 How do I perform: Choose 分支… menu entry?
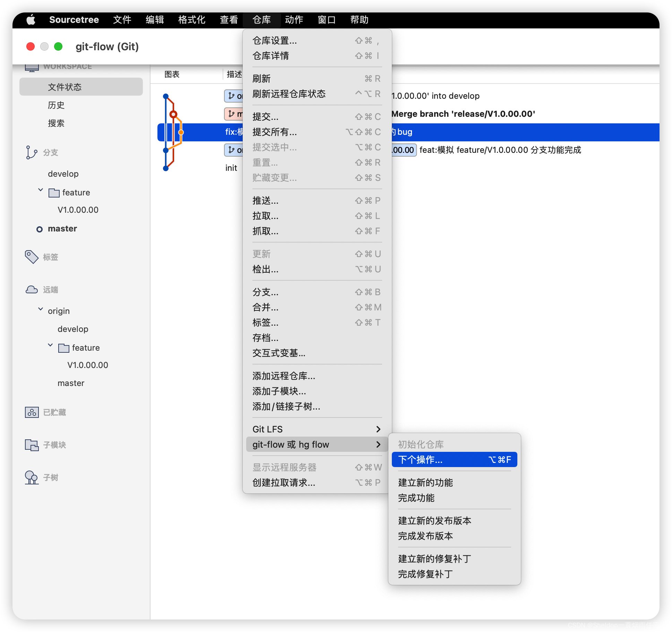click(x=317, y=292)
